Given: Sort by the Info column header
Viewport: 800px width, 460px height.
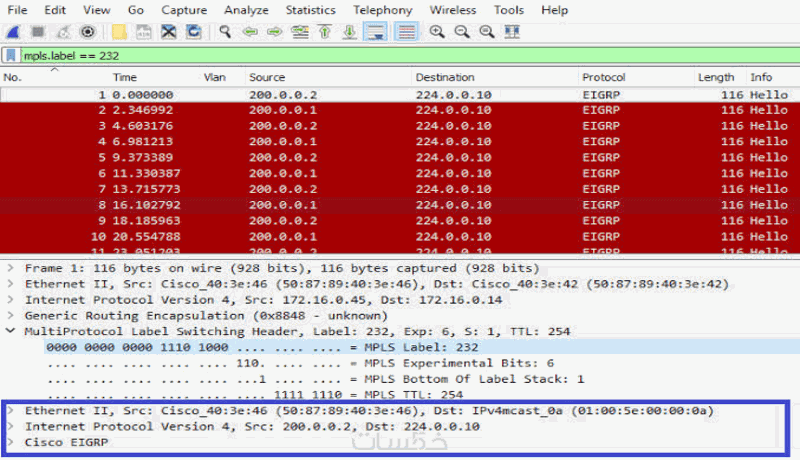Looking at the screenshot, I should pyautogui.click(x=761, y=78).
